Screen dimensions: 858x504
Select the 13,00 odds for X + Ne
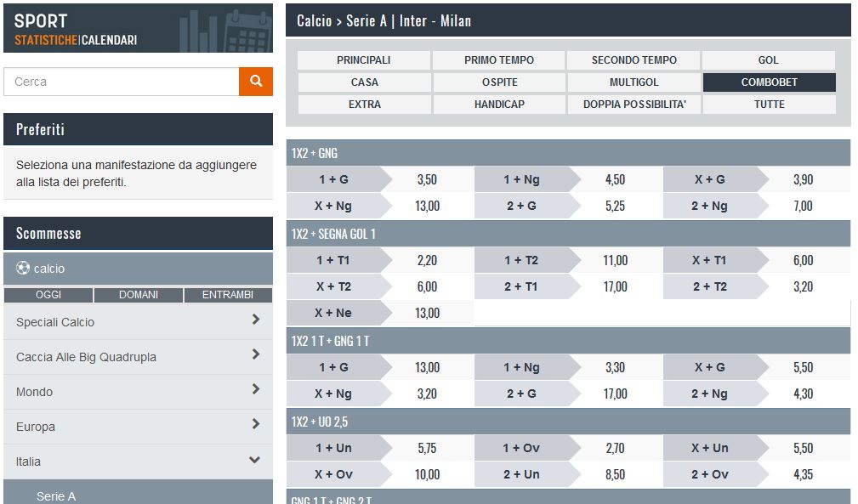coord(428,313)
